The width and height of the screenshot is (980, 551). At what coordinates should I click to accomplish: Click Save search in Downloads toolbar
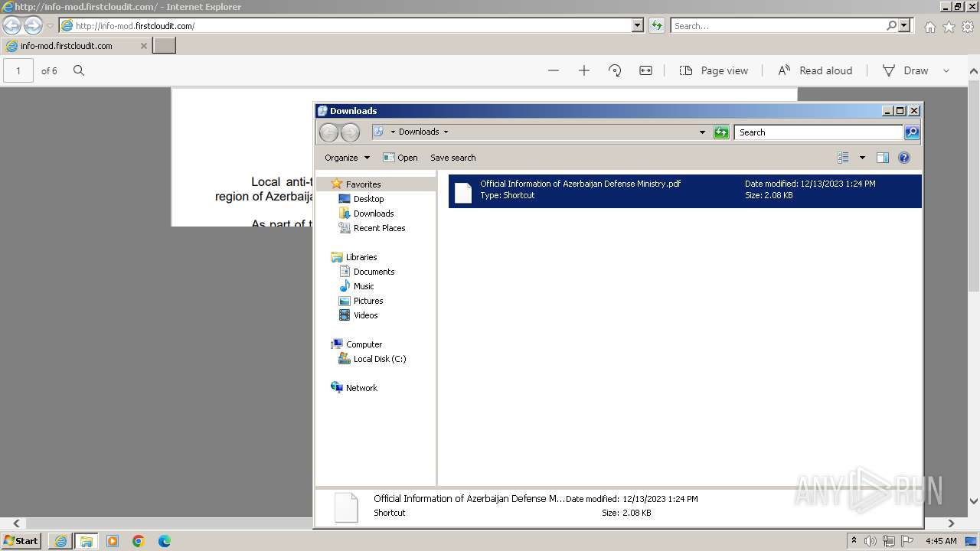[453, 158]
